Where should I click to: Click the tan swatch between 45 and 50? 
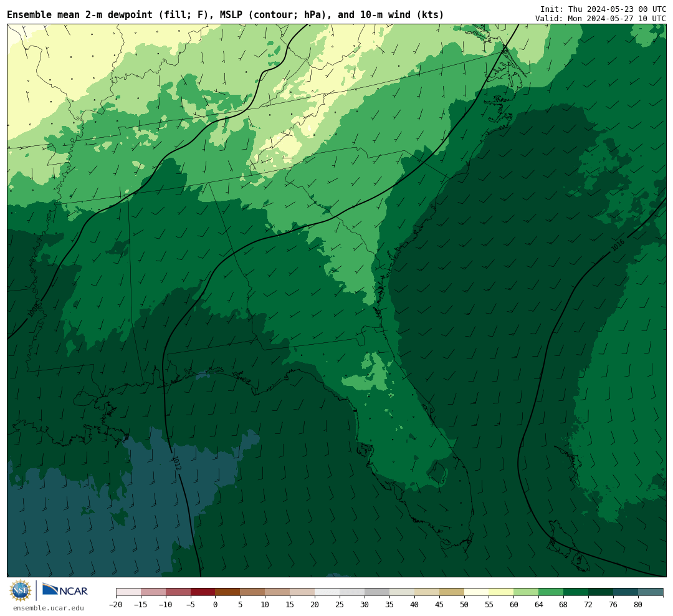tap(452, 592)
